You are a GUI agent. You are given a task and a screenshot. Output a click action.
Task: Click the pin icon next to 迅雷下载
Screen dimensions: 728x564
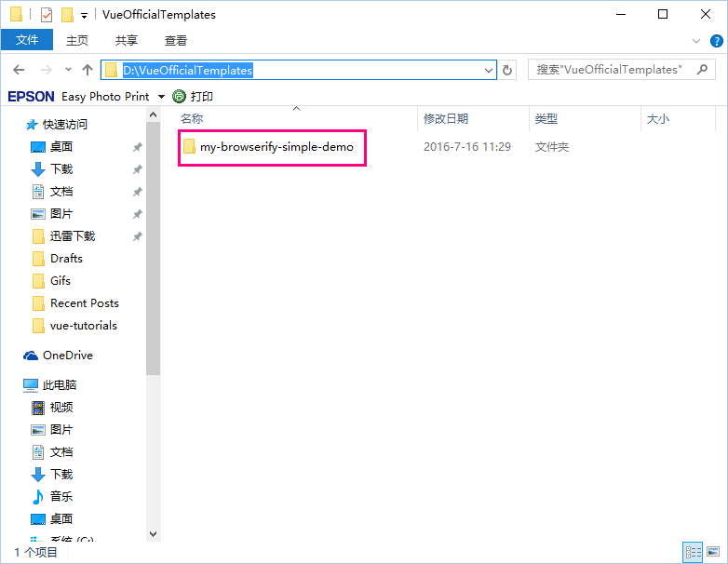click(137, 236)
